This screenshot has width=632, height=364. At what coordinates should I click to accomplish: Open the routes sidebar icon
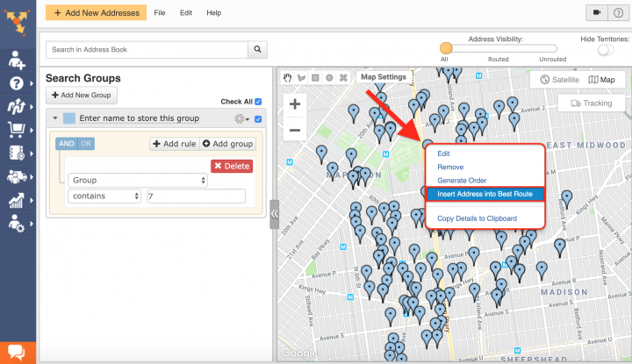pos(17,107)
